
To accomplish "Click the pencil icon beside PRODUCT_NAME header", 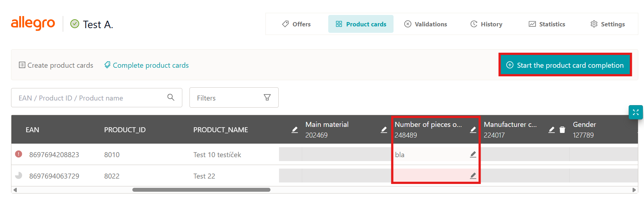I will [x=295, y=130].
